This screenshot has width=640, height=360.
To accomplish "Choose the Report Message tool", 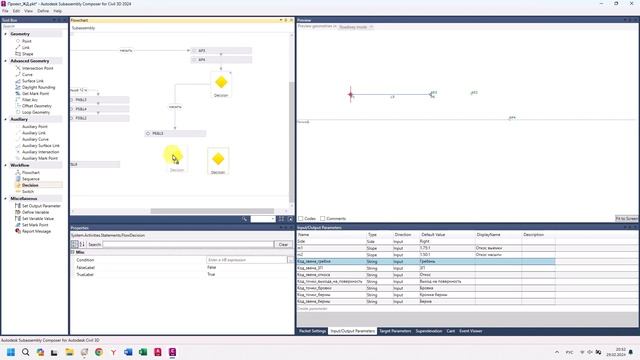I will [36, 231].
